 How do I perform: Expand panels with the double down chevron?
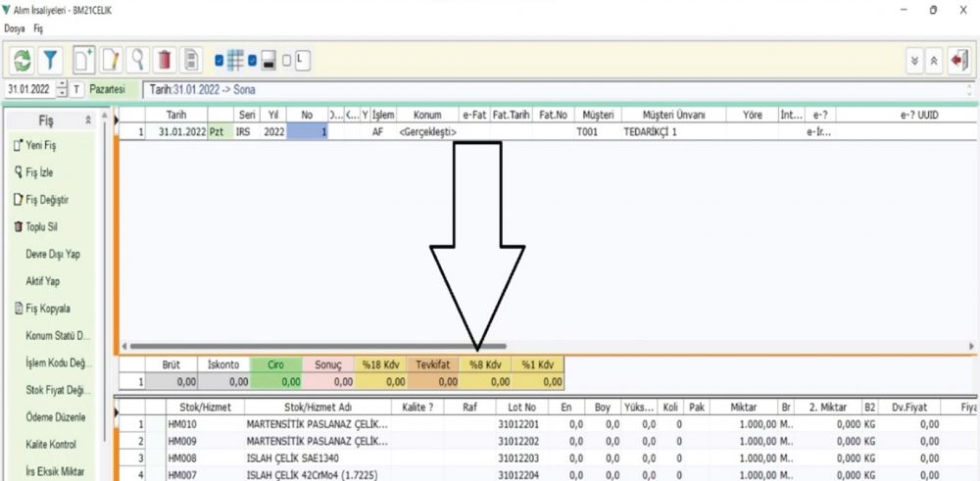[x=915, y=61]
